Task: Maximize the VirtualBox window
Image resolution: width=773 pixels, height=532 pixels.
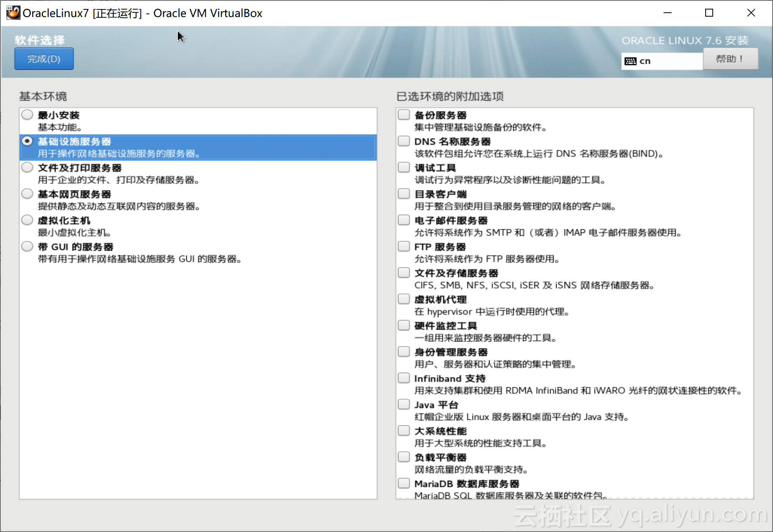Action: 709,13
